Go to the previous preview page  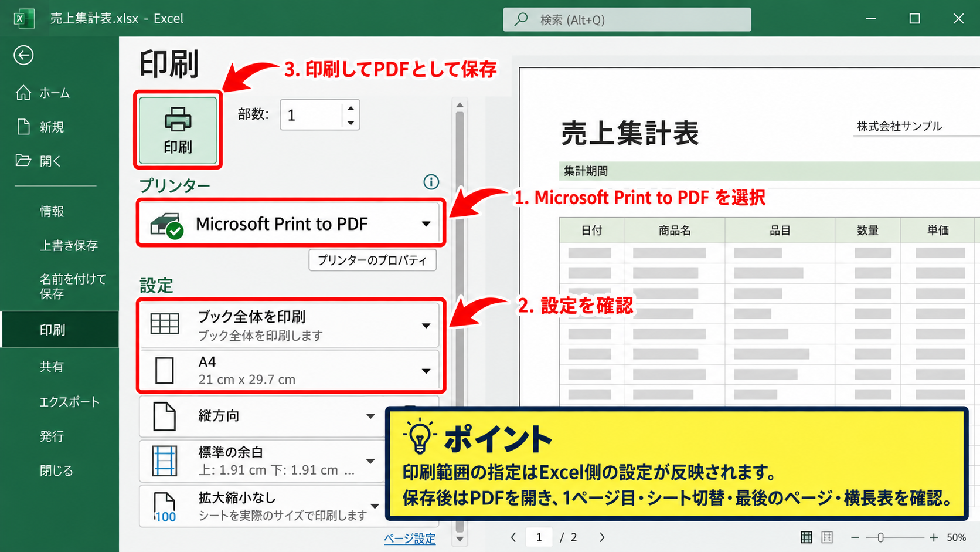513,537
